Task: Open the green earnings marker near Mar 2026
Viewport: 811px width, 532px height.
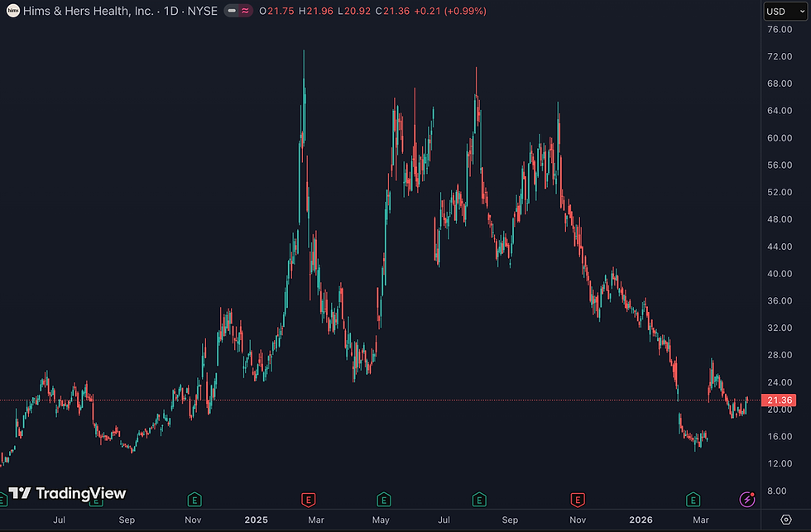Action: (x=693, y=500)
